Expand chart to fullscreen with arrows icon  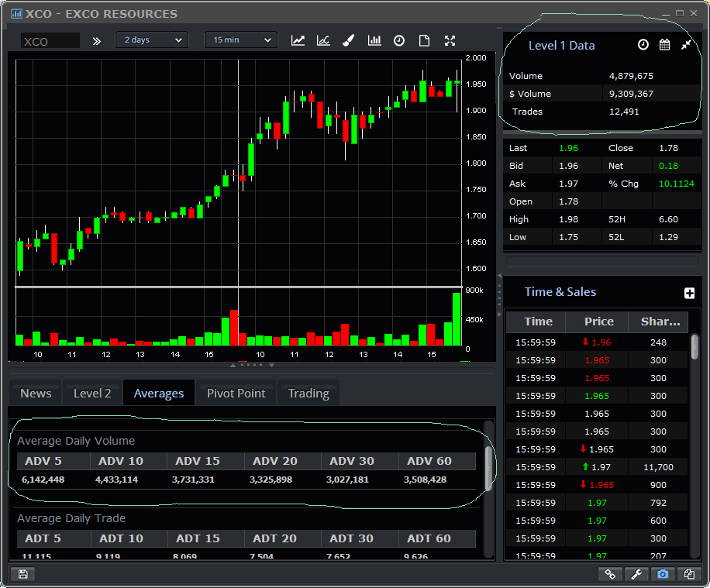coord(450,40)
